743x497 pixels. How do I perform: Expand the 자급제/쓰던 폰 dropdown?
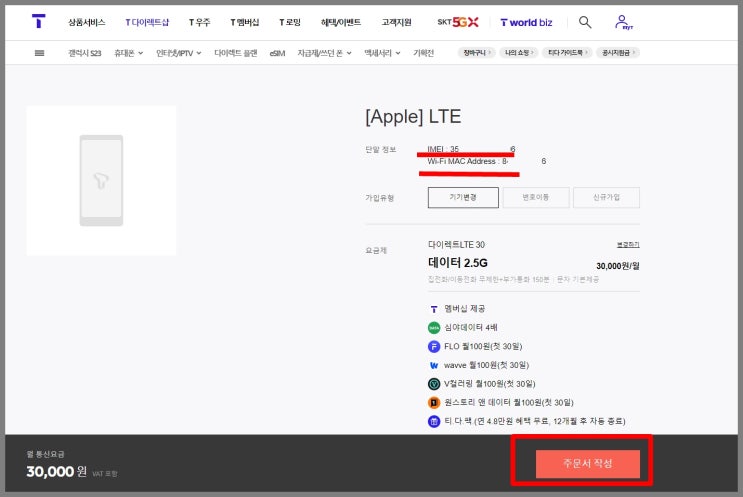(x=325, y=53)
